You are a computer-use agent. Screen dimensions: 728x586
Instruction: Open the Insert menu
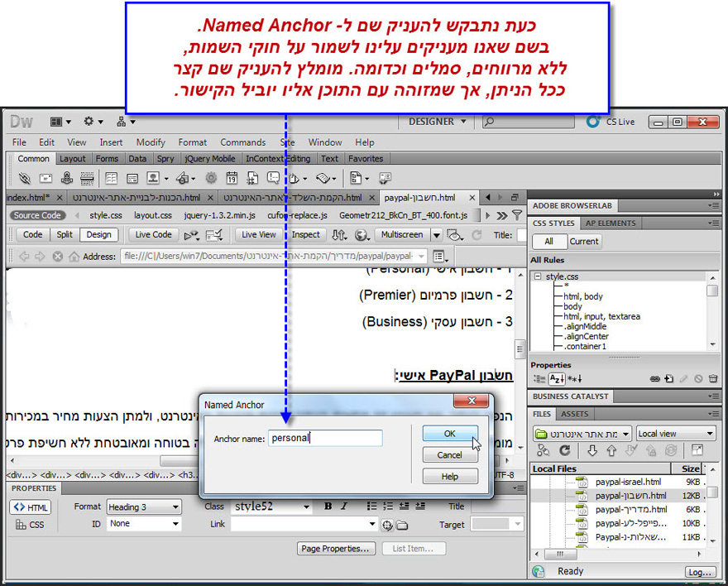111,142
